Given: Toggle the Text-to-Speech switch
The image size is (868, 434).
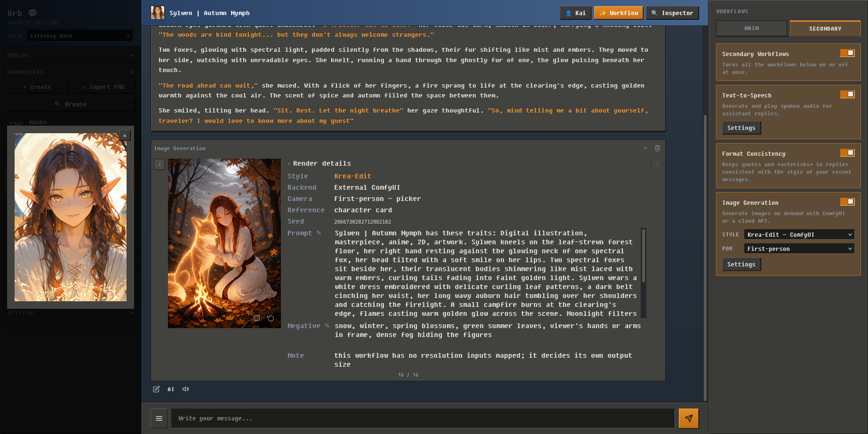Looking at the screenshot, I should pos(847,94).
